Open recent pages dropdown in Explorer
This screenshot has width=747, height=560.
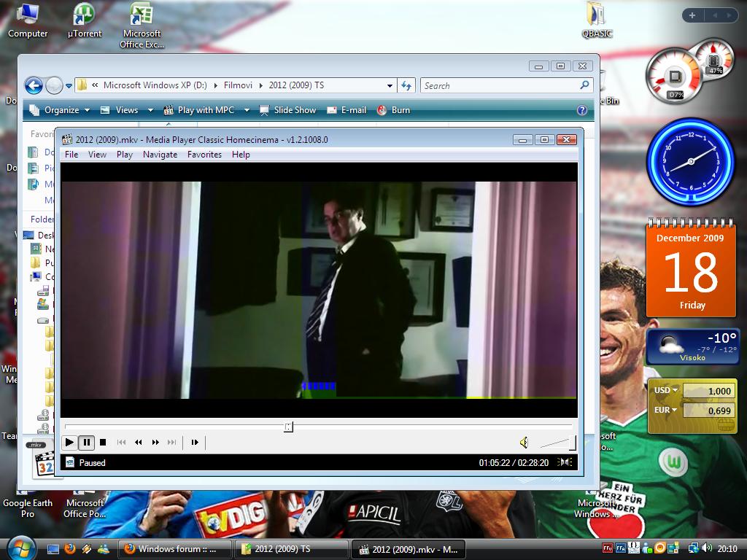69,86
